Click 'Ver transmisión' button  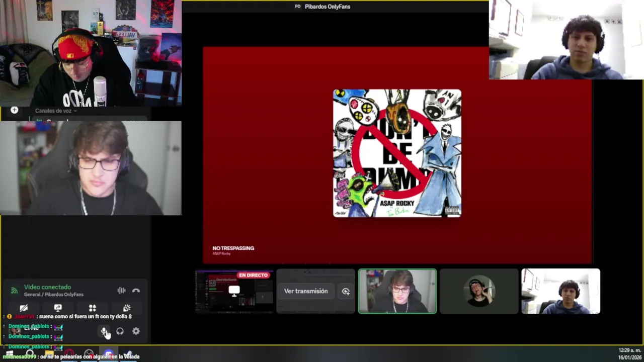306,291
